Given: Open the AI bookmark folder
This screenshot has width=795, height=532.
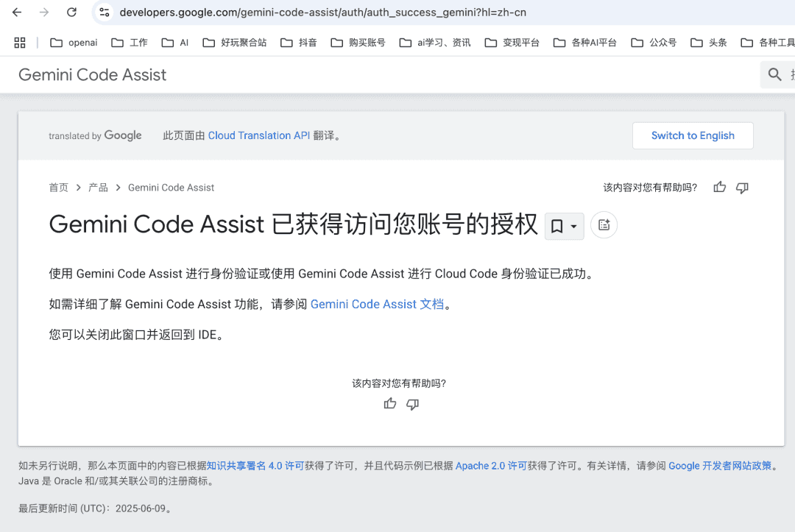Looking at the screenshot, I should pyautogui.click(x=175, y=43).
